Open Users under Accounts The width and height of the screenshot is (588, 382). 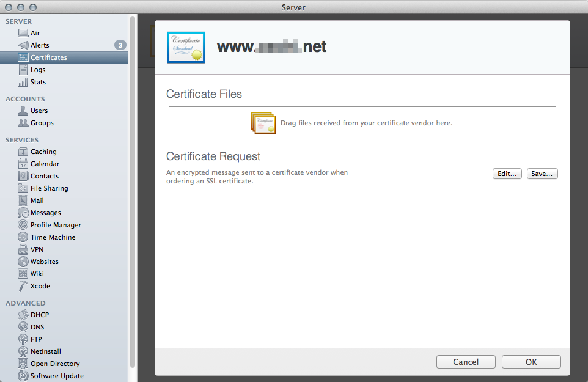click(x=39, y=111)
